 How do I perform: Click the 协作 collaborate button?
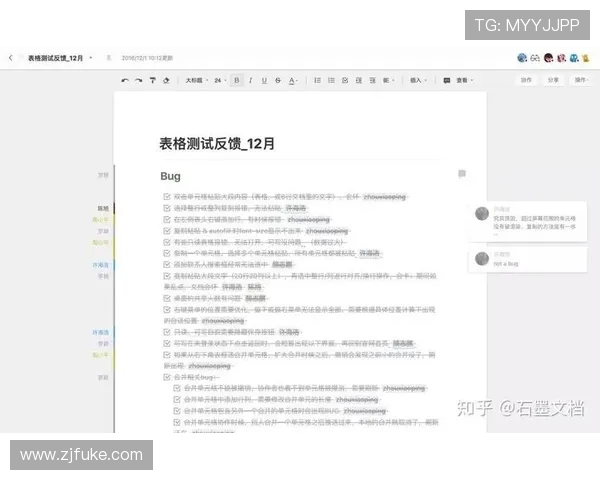[x=526, y=80]
